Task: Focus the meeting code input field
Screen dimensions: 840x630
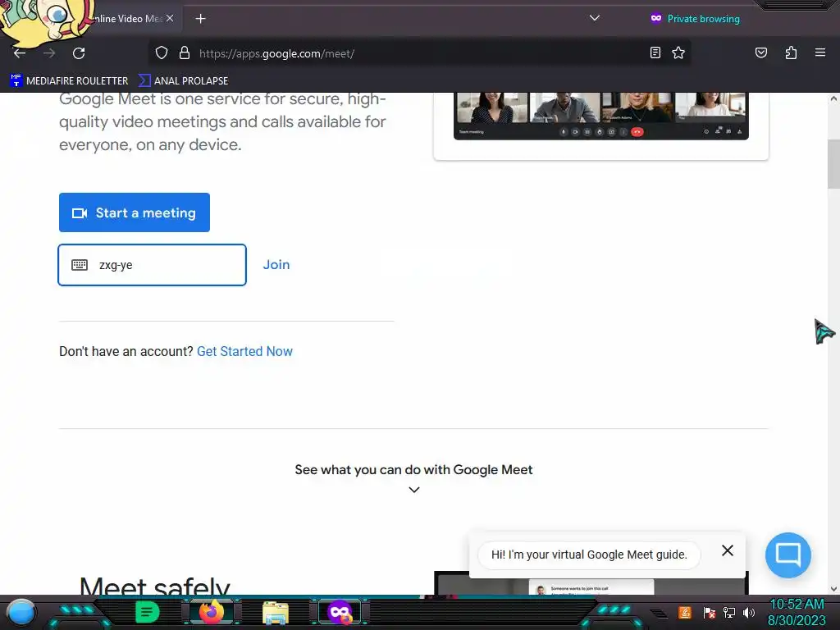Action: (152, 265)
